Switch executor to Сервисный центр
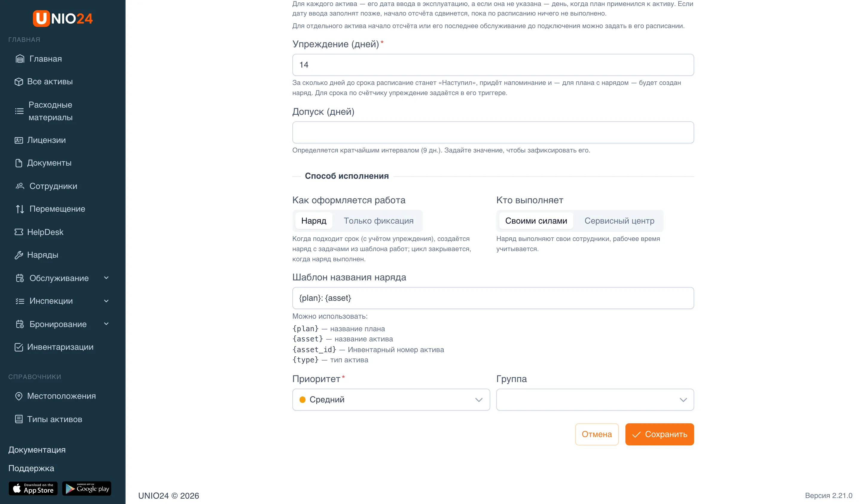Screen dimensions: 861x504 click(619, 221)
